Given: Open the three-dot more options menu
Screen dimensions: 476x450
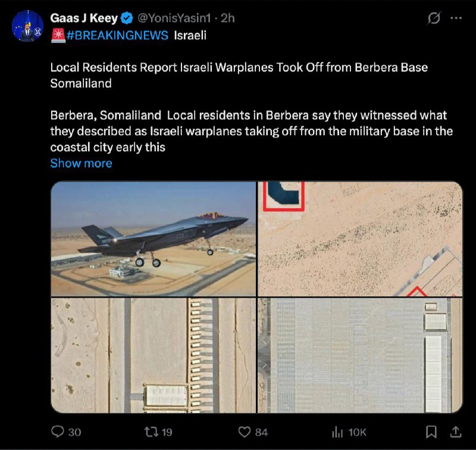Looking at the screenshot, I should click(456, 18).
